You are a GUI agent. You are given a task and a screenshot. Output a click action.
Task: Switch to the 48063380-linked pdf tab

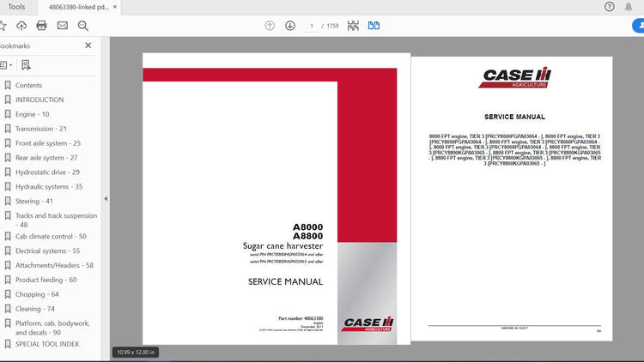78,7
